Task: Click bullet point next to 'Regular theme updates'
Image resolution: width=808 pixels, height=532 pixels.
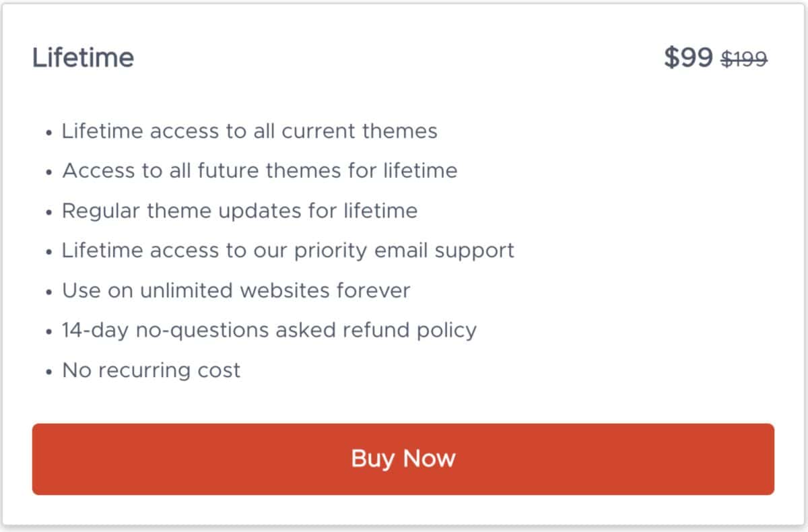Action: pyautogui.click(x=49, y=213)
